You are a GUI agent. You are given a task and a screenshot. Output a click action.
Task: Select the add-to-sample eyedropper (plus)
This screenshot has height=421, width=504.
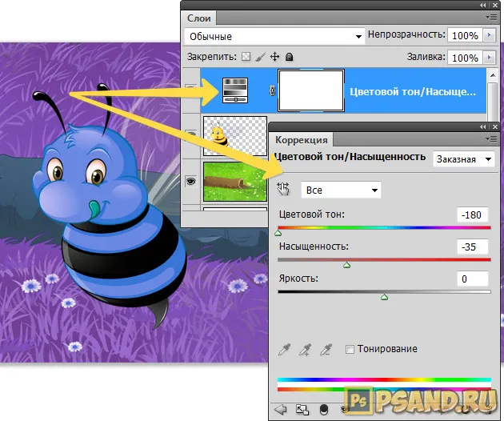(305, 350)
